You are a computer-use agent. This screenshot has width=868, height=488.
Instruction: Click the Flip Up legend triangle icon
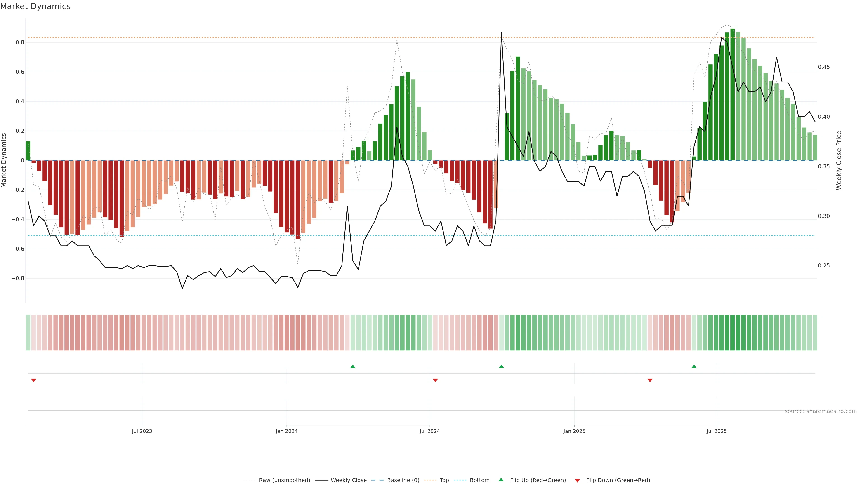click(x=501, y=480)
